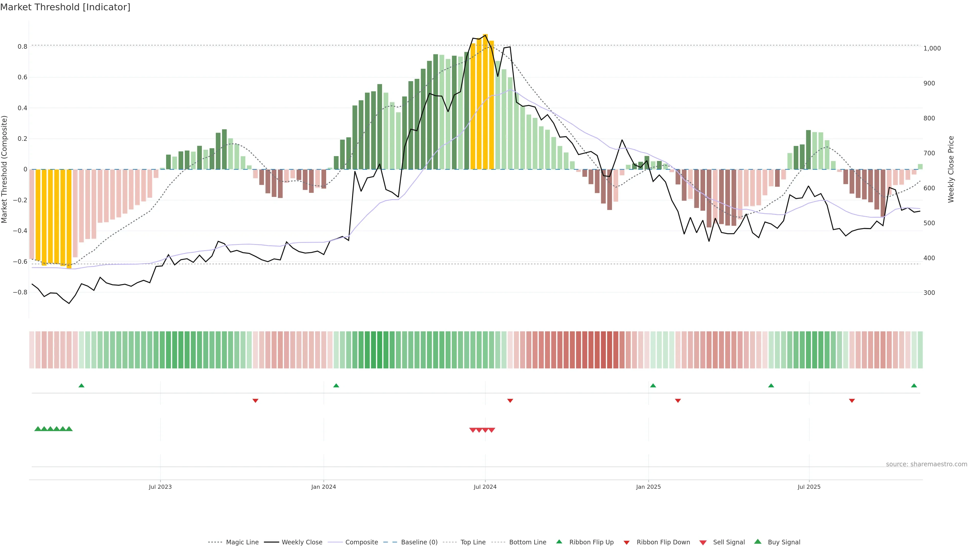This screenshot has height=551, width=980.
Task: Click the first green ribbon flip up marker
Action: 81,386
